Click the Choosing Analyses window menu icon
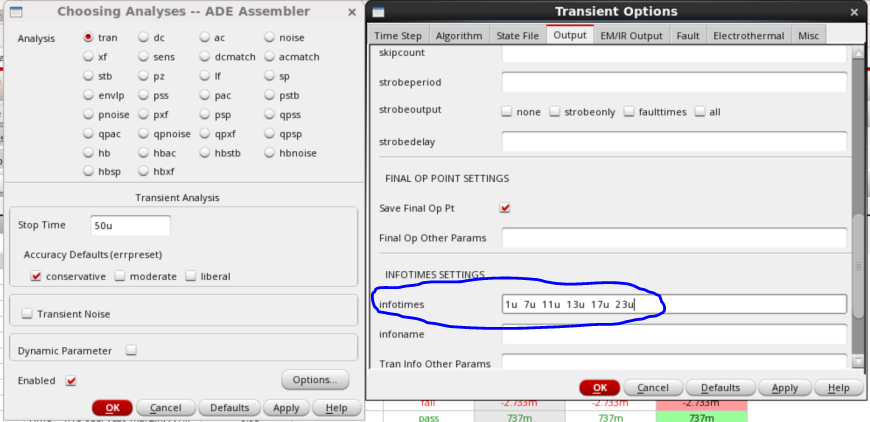Image resolution: width=870 pixels, height=422 pixels. [15, 11]
